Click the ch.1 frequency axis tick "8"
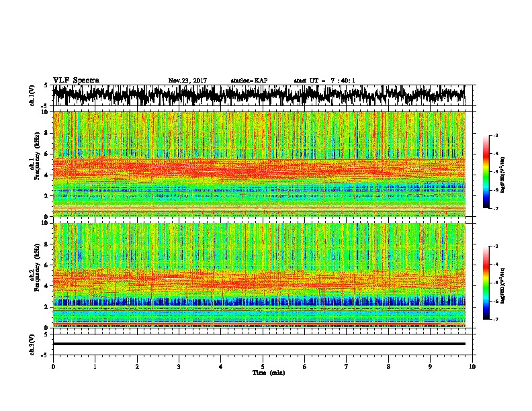This screenshot has height=411, width=532. [x=47, y=133]
